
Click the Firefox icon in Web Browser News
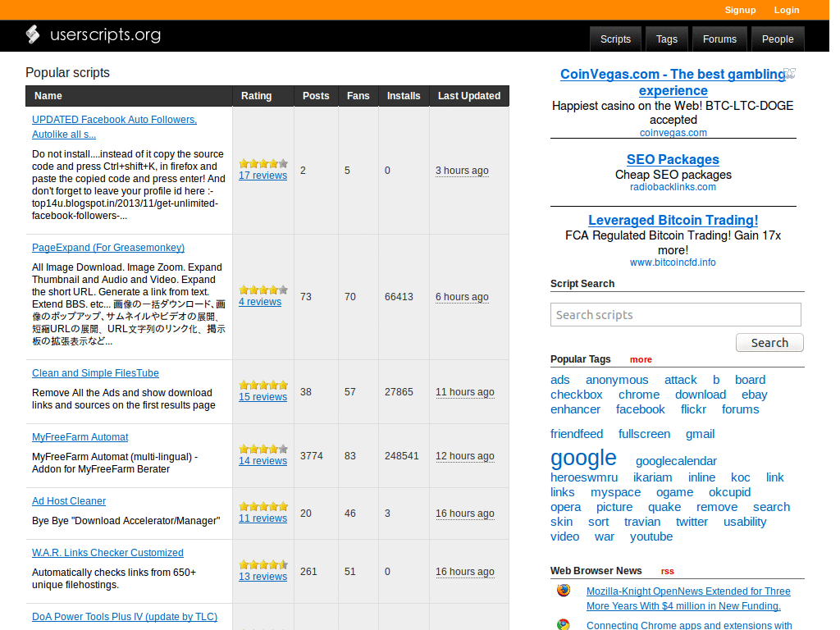pyautogui.click(x=564, y=591)
